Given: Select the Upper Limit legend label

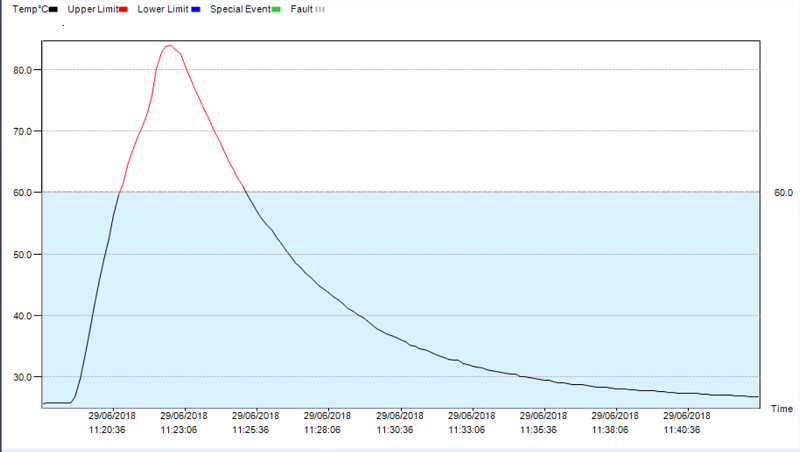Looking at the screenshot, I should pyautogui.click(x=93, y=8).
